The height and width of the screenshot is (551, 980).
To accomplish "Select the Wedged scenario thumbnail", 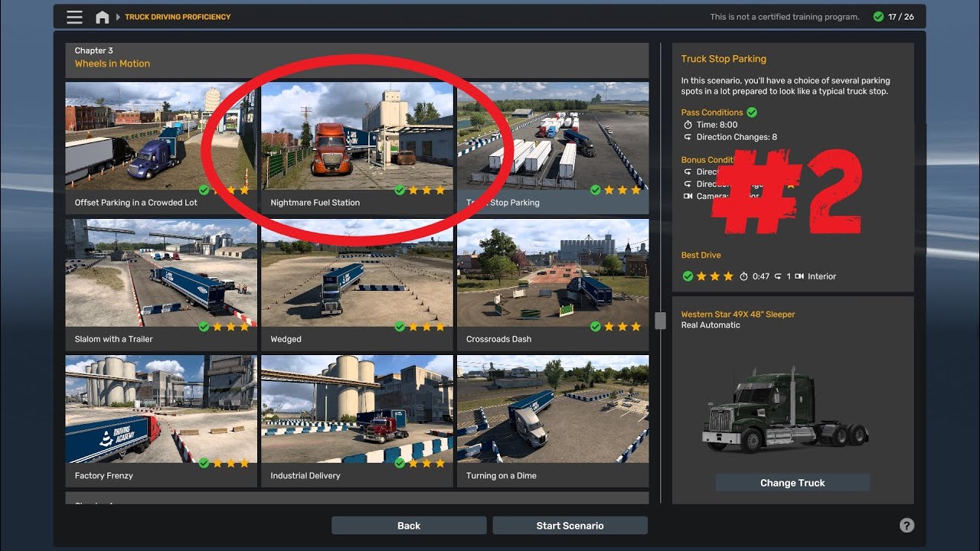I will click(x=357, y=273).
